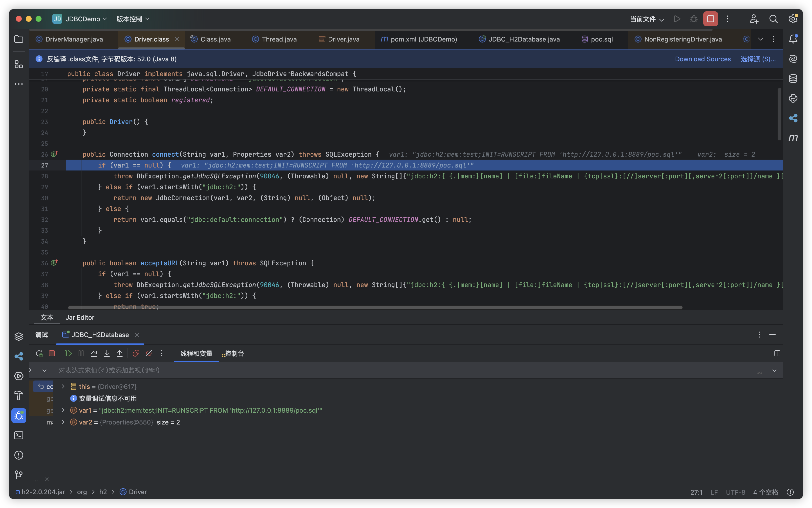Open the Jar Editor tab
Viewport: 812px width, 508px height.
click(80, 317)
